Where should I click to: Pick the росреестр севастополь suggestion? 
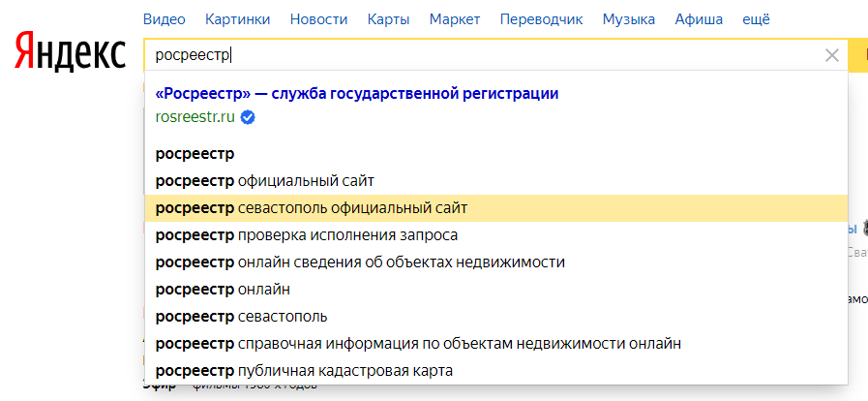click(496, 317)
